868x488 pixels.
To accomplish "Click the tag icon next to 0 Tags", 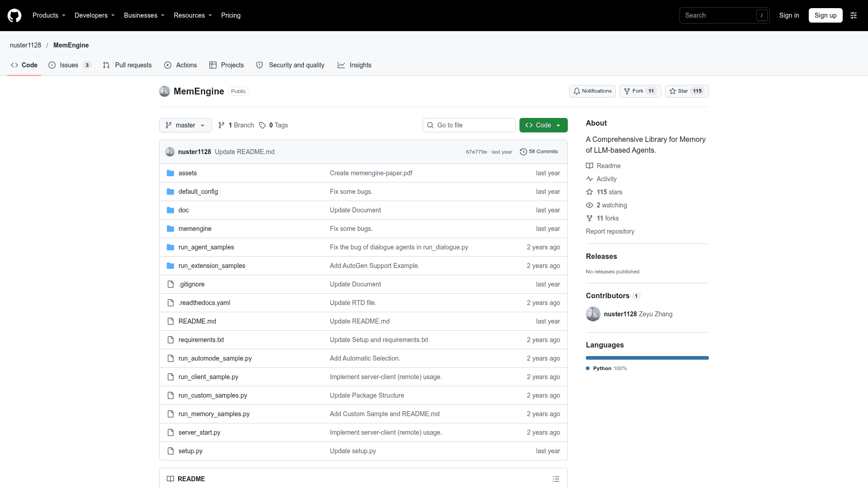I will [x=262, y=125].
